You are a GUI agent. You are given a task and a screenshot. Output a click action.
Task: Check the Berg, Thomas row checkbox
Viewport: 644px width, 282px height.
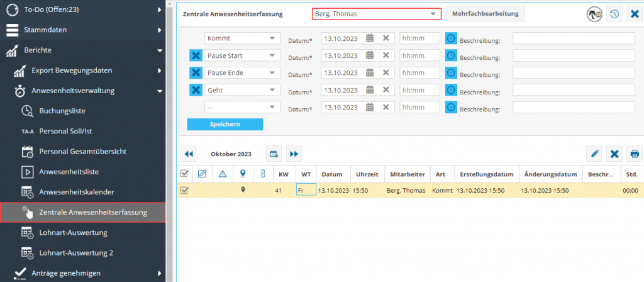(x=184, y=190)
